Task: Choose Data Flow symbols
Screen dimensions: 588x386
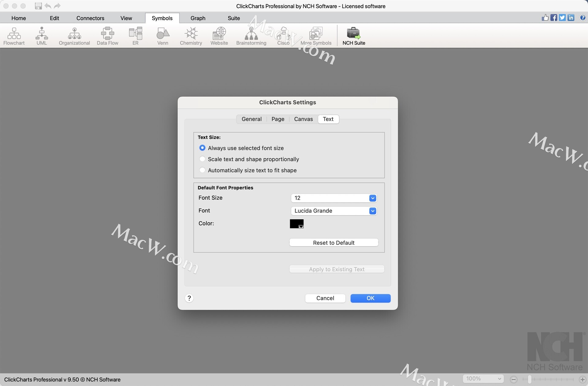Action: [x=107, y=36]
